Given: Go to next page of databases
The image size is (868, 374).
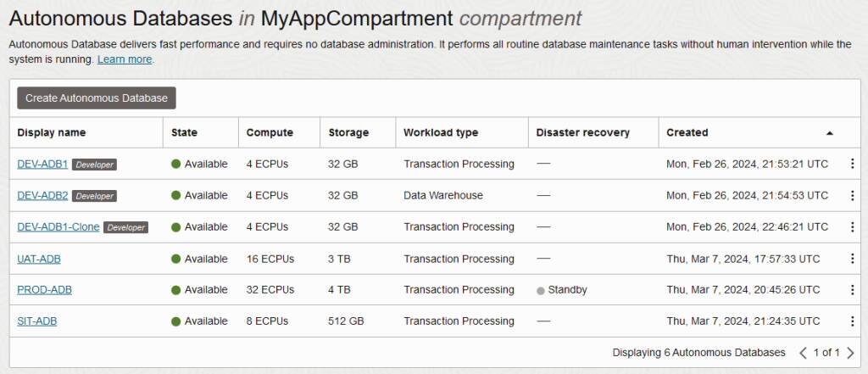Looking at the screenshot, I should point(850,353).
